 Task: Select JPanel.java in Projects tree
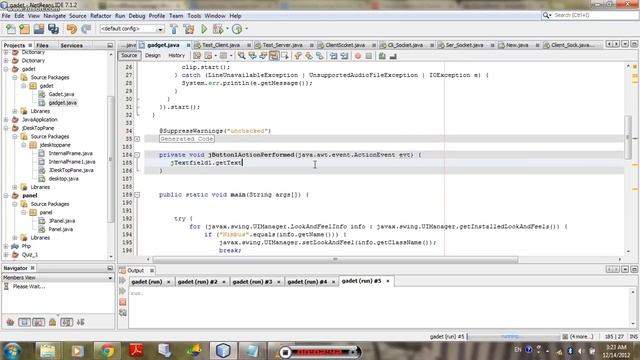pos(62,221)
